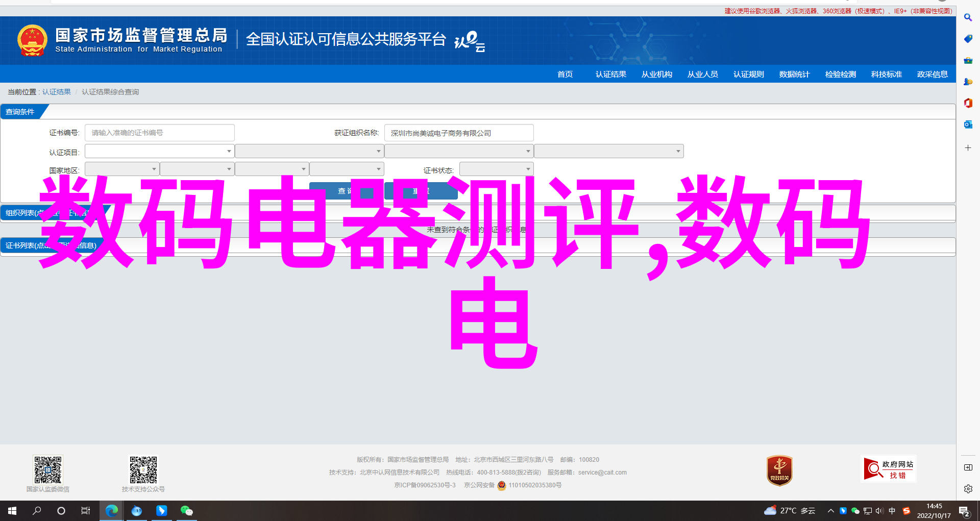Open the 认证规则 navigation item
This screenshot has height=521, width=980.
coord(749,75)
